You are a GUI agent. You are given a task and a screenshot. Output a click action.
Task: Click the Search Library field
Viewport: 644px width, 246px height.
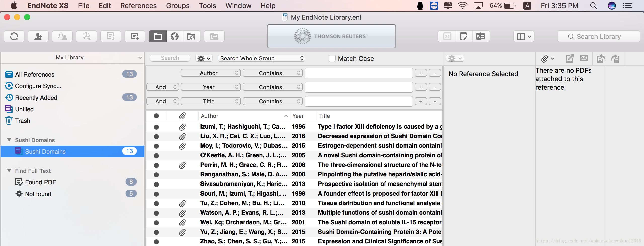[599, 37]
